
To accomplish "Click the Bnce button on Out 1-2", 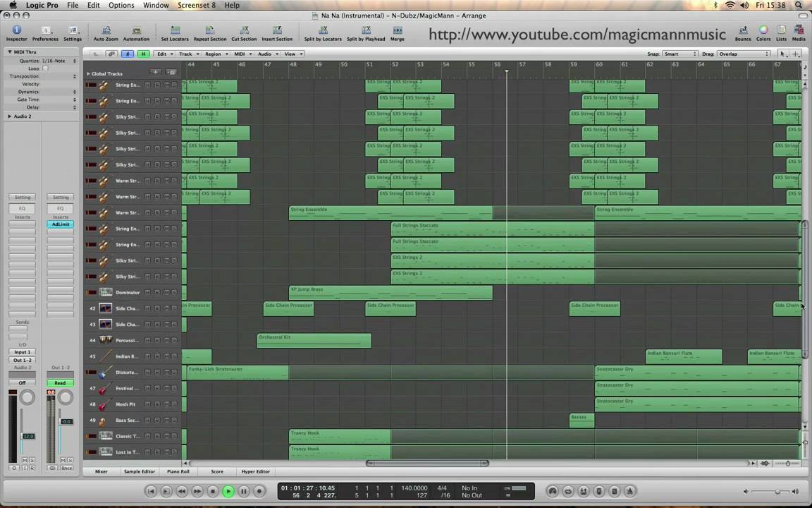I will (x=67, y=468).
